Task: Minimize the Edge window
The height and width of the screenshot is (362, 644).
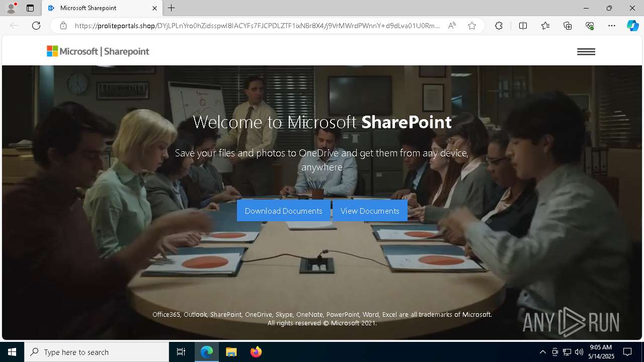Action: [x=586, y=8]
